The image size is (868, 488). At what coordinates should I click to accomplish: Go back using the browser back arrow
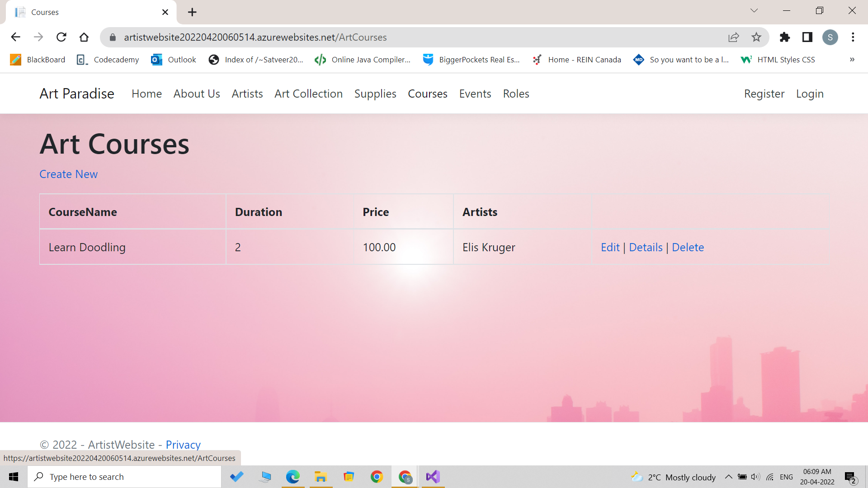[16, 37]
